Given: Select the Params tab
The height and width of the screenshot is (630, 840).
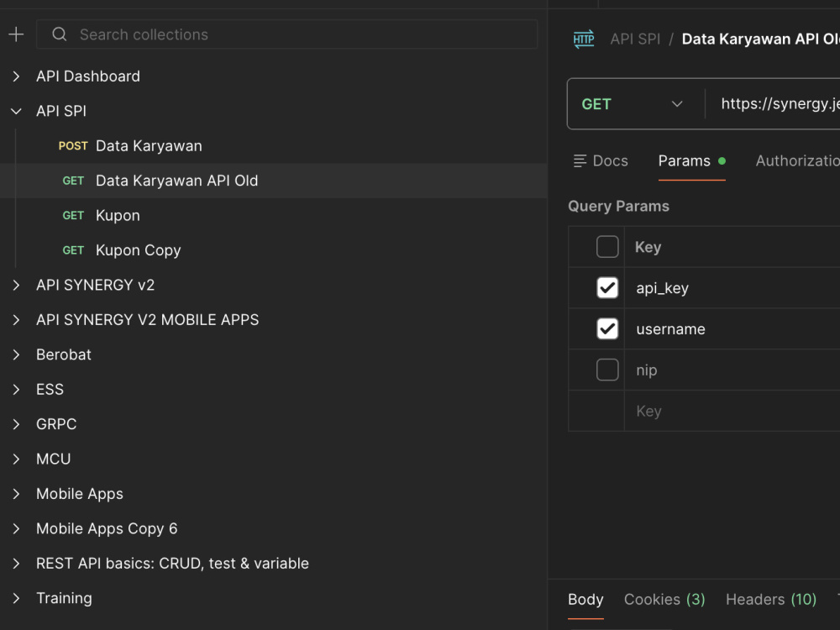Looking at the screenshot, I should [x=691, y=160].
